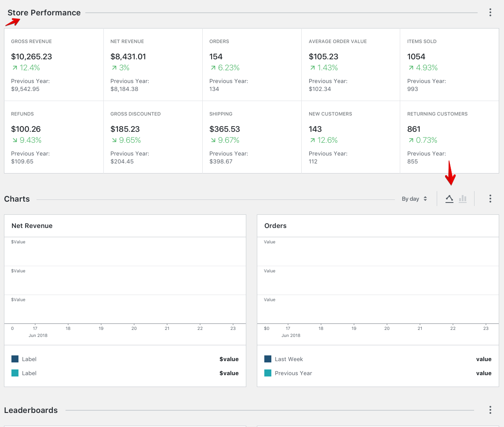This screenshot has width=504, height=427.
Task: Open the Leaderboards options menu
Action: [x=490, y=410]
